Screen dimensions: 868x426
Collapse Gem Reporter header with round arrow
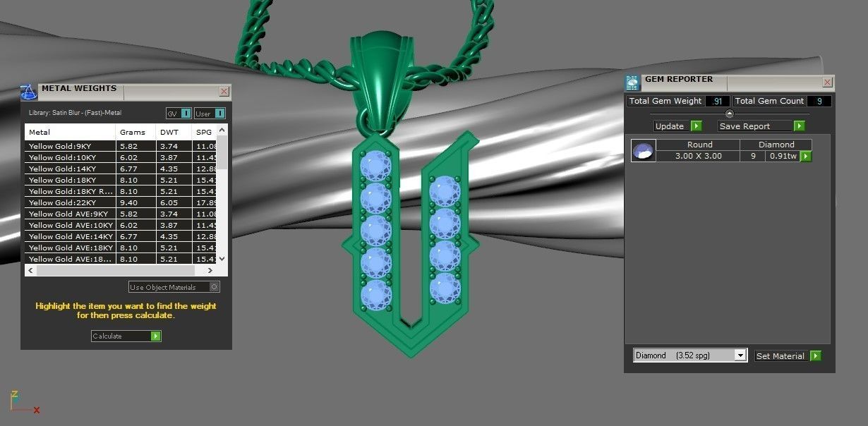pos(730,114)
